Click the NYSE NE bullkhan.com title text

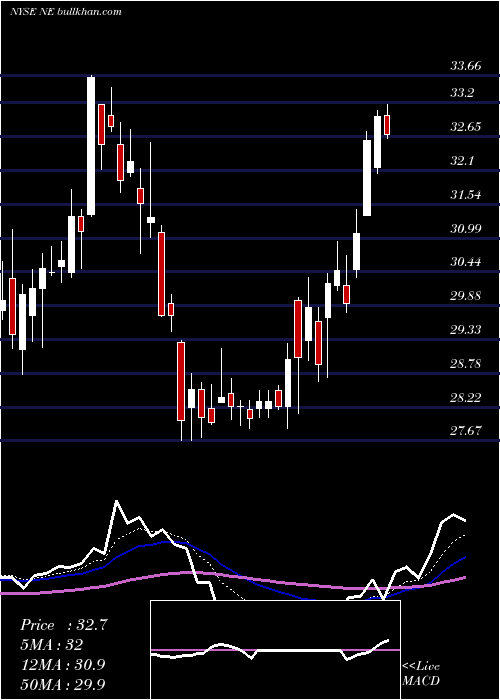(66, 12)
